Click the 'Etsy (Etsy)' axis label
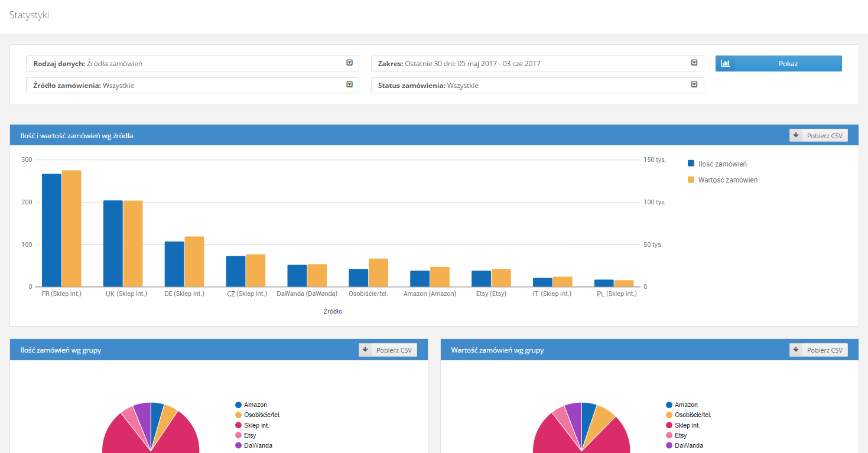Image resolution: width=868 pixels, height=453 pixels. pos(492,294)
